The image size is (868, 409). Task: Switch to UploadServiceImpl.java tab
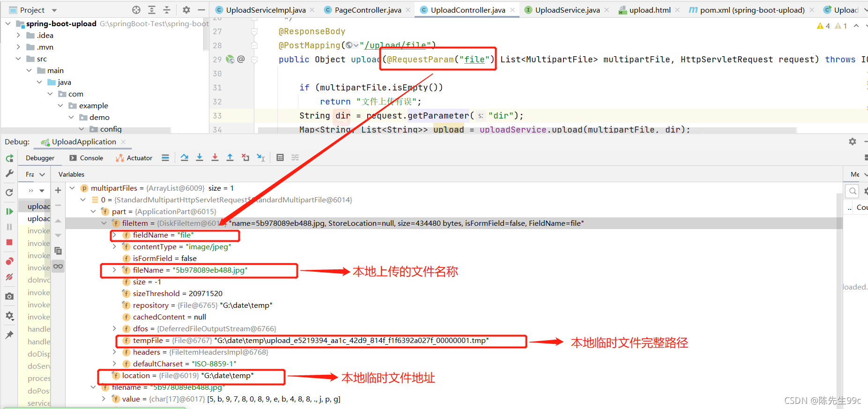pos(266,10)
